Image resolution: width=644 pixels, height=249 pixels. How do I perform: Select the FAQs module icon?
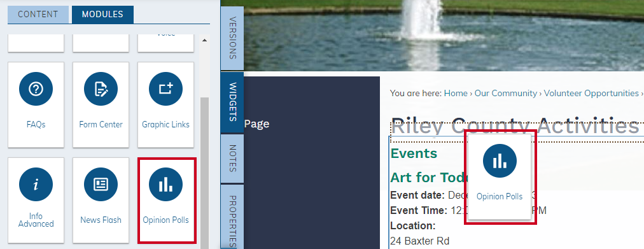36,89
